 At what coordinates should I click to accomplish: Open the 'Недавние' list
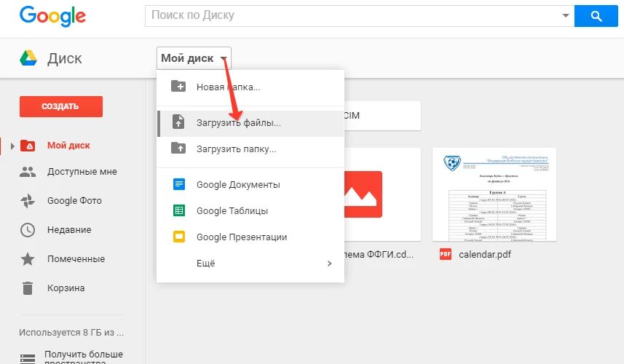tap(69, 229)
